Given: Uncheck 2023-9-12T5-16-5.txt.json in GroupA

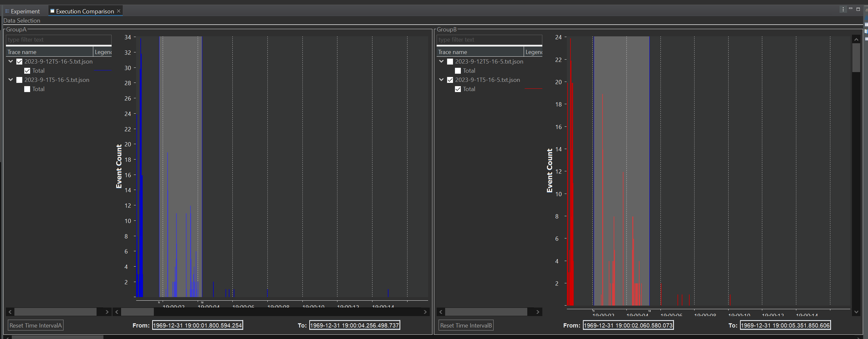Looking at the screenshot, I should point(19,61).
